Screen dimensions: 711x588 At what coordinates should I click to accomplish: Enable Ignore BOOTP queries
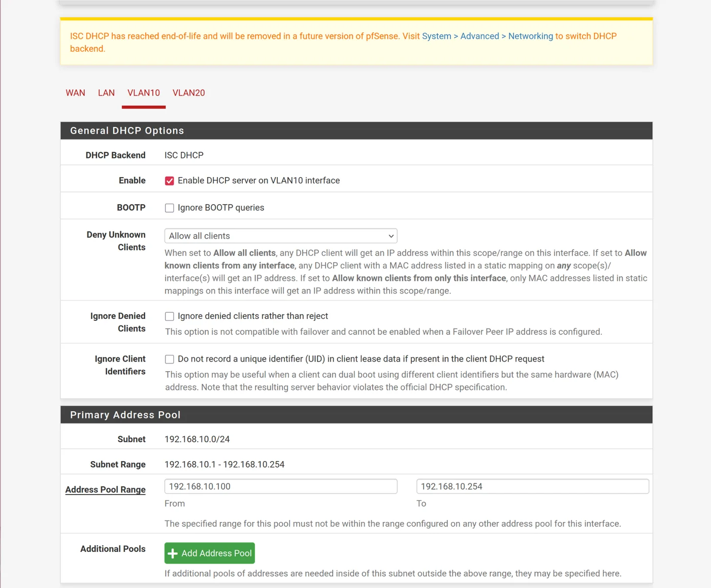[169, 208]
